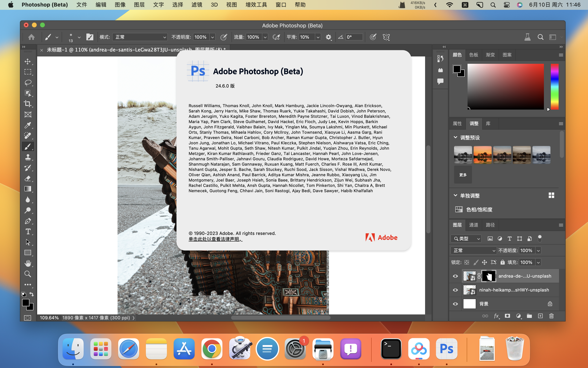Open the 流量 flow dropdown arrow
588x368 pixels.
(265, 37)
